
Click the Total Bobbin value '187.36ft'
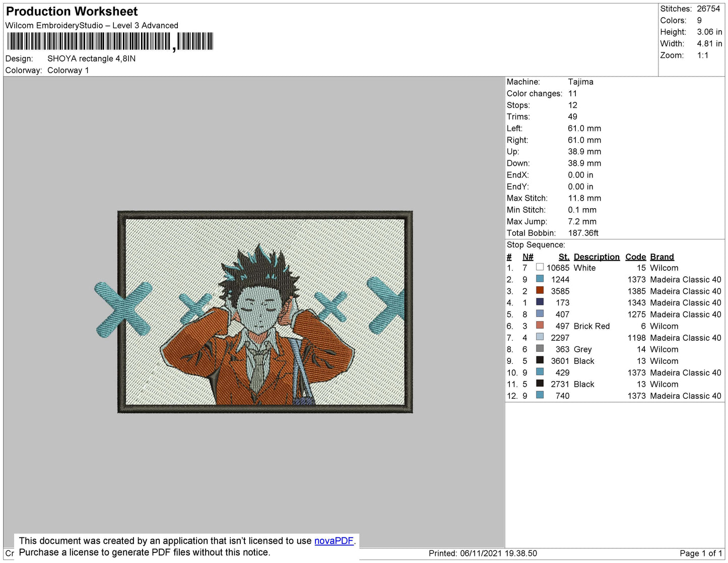583,233
